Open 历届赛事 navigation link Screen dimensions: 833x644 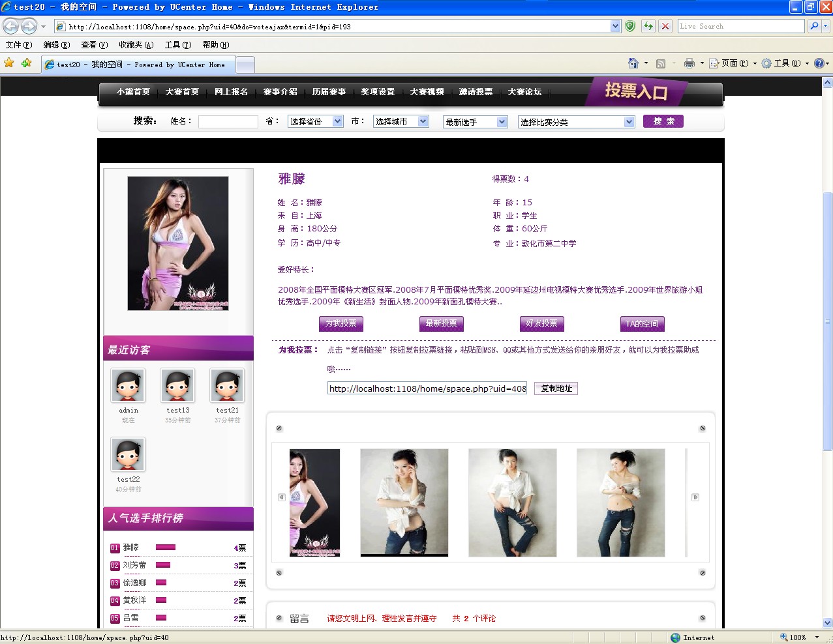(329, 92)
